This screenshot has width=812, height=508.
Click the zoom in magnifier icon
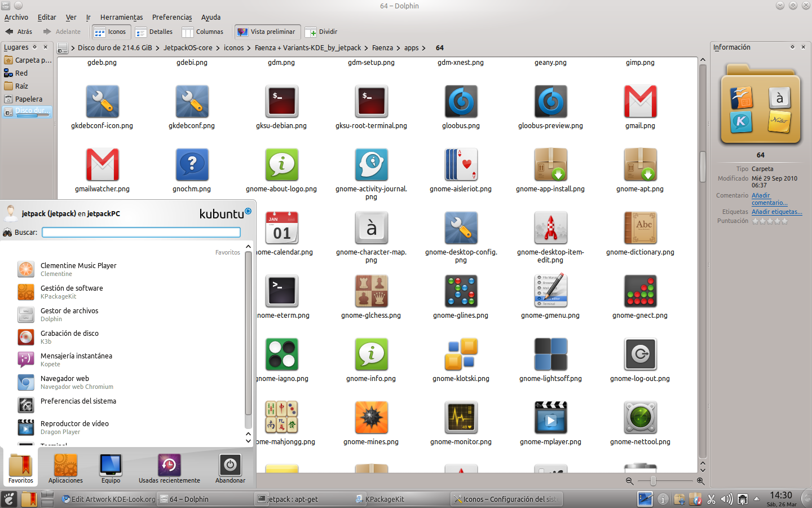tap(700, 481)
